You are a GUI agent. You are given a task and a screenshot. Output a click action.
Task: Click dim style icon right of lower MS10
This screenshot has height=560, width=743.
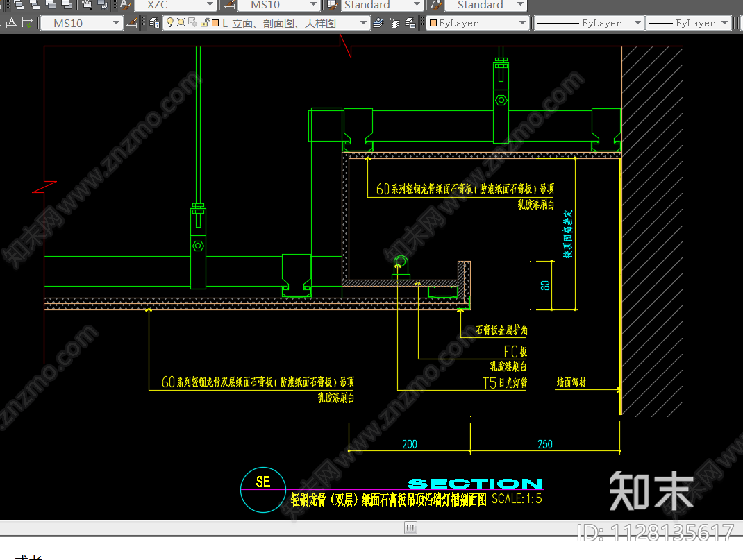coord(132,23)
